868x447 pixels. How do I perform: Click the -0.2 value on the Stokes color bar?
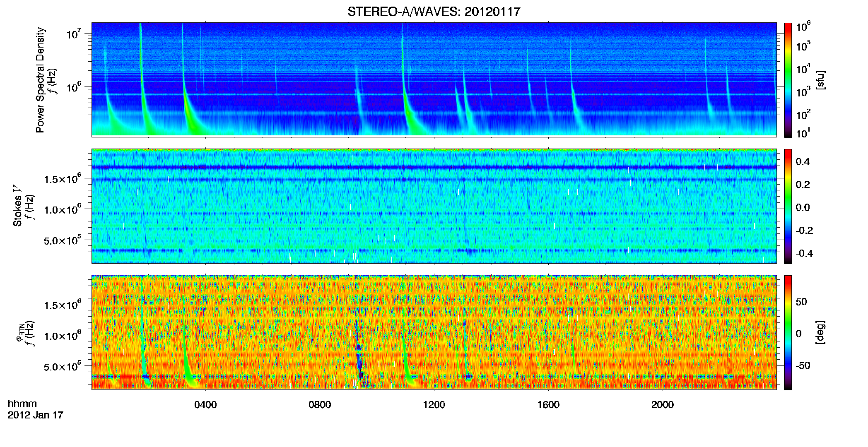pyautogui.click(x=804, y=231)
